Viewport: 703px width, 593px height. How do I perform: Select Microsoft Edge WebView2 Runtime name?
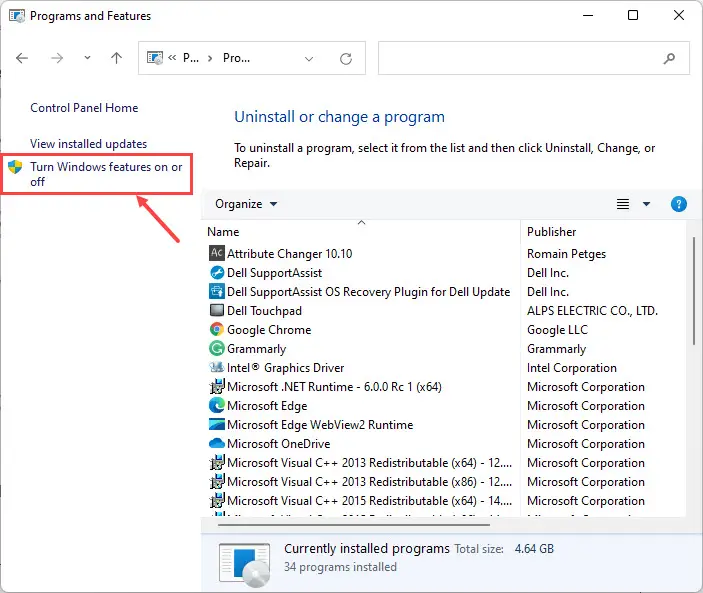click(x=320, y=425)
